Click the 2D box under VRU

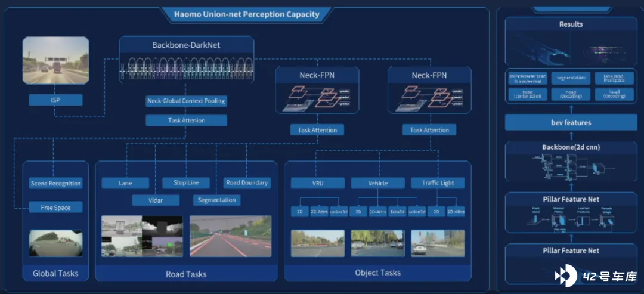point(300,212)
